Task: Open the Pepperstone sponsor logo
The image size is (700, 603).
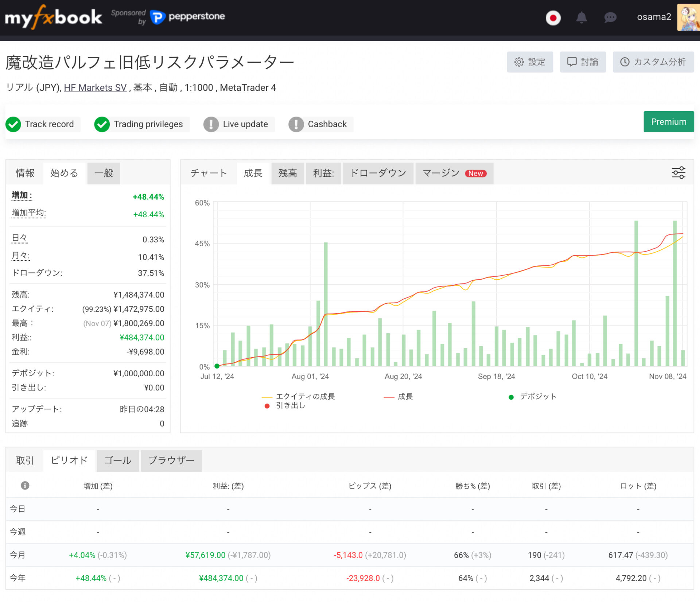Action: click(x=188, y=17)
